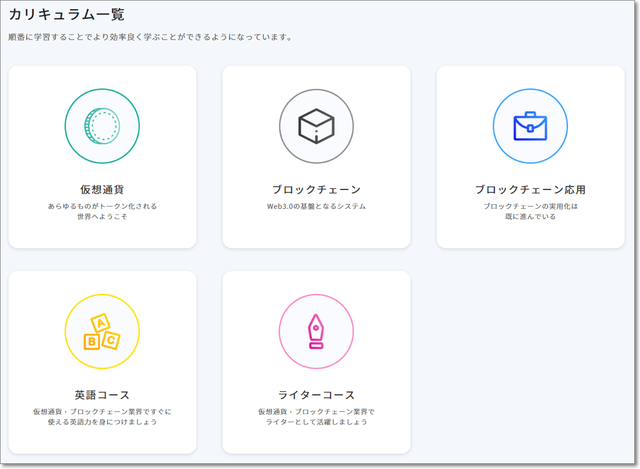The height and width of the screenshot is (469, 640).
Task: Open the 仮想通貨 course title
Action: pos(102,189)
